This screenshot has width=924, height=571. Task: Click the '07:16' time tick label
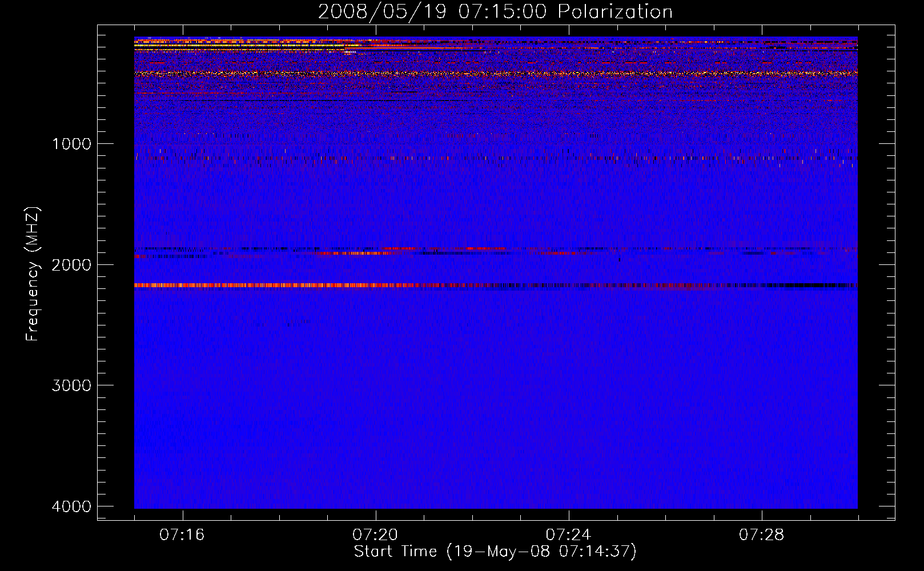coord(182,535)
